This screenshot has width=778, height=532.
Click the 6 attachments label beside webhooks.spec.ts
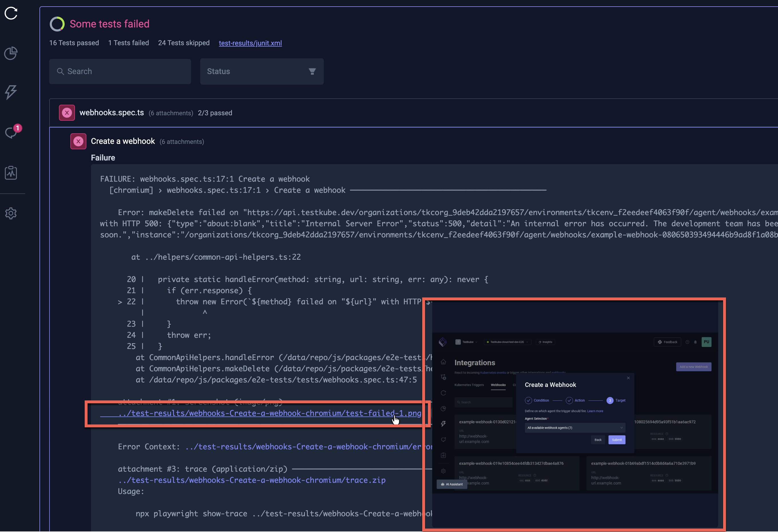coord(171,113)
